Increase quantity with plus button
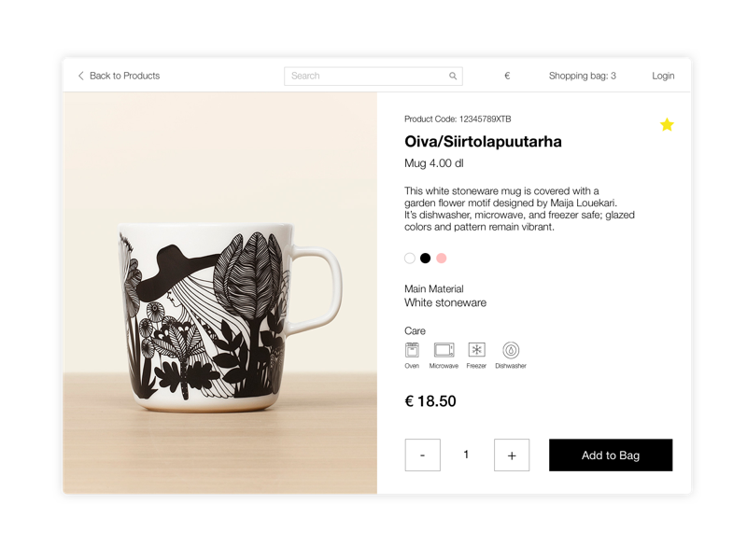This screenshot has height=560, width=747. tap(512, 455)
